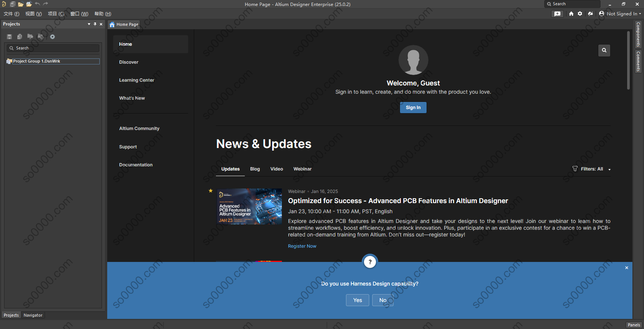This screenshot has height=329, width=644.
Task: Open a project using the project folder icon
Action: point(29,4)
